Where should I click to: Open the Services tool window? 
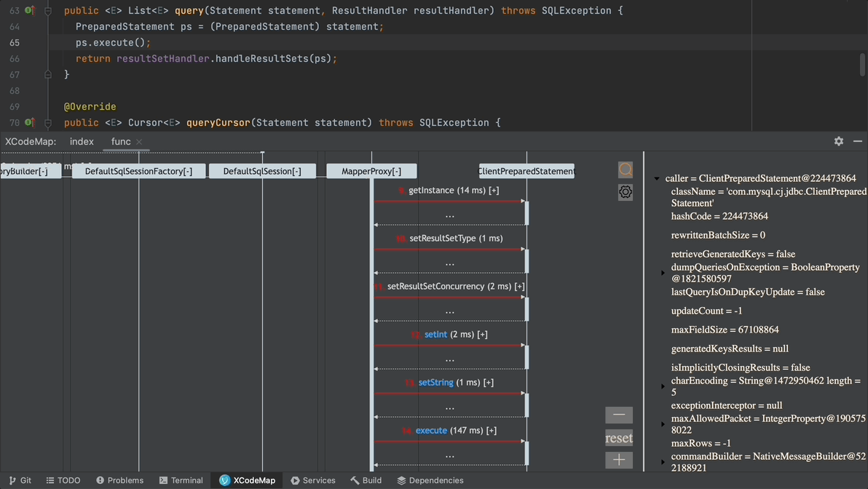coord(313,480)
